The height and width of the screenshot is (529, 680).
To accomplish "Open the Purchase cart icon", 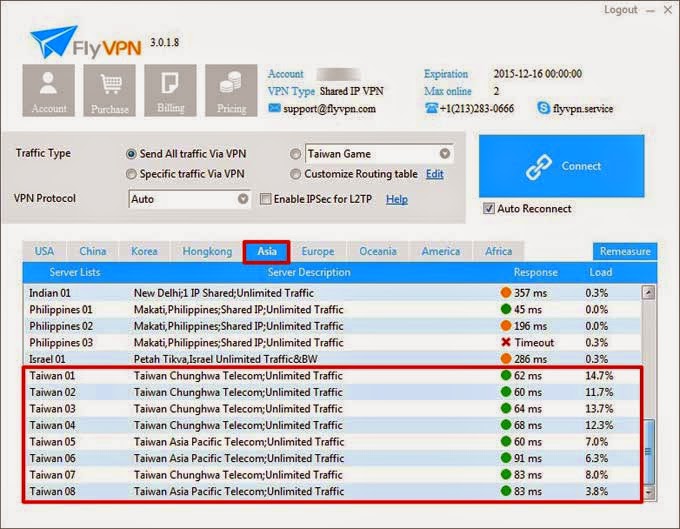I will point(110,91).
